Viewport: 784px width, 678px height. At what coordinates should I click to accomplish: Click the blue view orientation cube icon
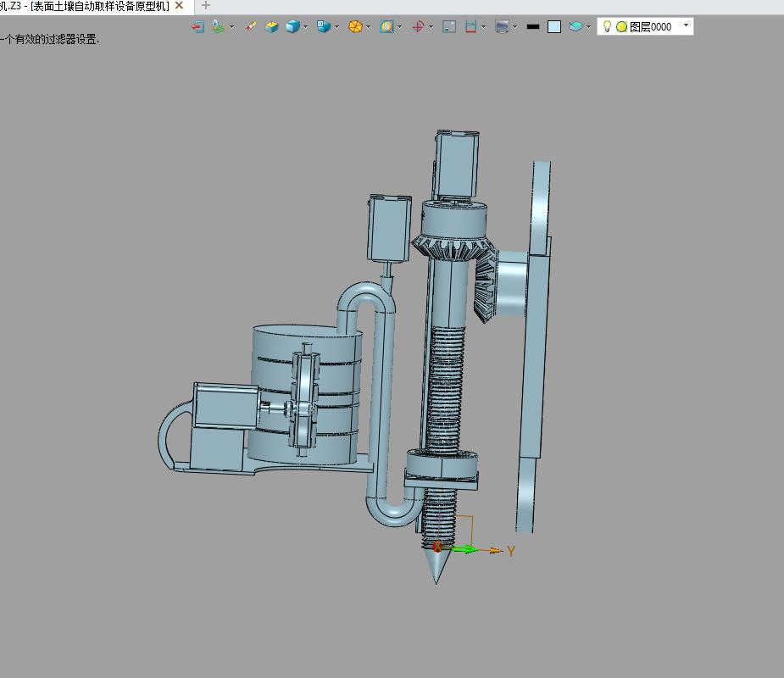point(324,26)
